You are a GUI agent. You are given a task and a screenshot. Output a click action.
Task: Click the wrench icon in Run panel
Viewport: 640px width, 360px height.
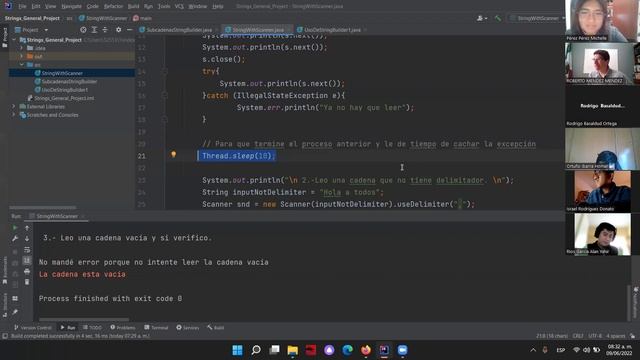click(15, 238)
